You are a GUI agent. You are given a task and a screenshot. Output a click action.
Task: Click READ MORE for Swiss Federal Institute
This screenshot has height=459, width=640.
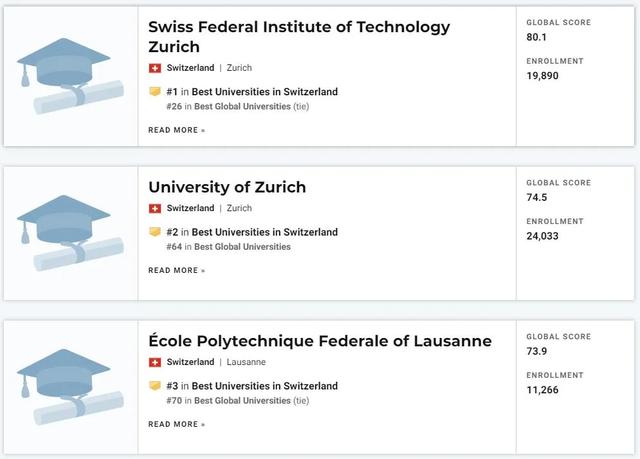[176, 130]
